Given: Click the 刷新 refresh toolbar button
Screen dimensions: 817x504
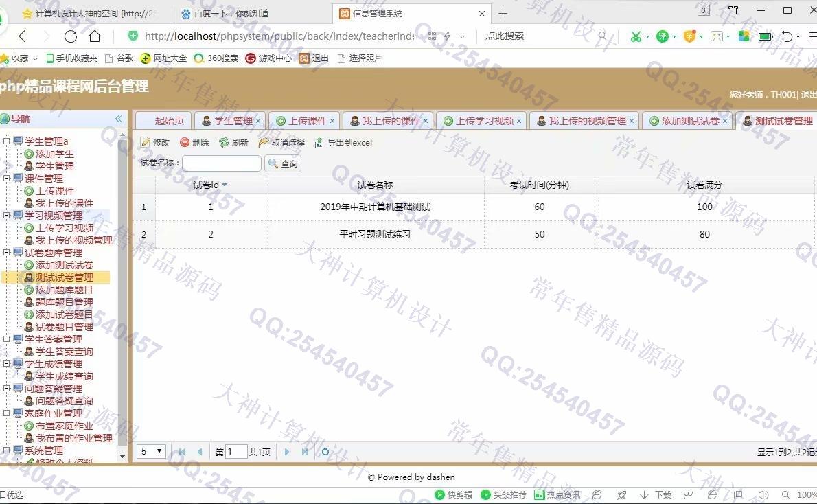Looking at the screenshot, I should pyautogui.click(x=233, y=142).
